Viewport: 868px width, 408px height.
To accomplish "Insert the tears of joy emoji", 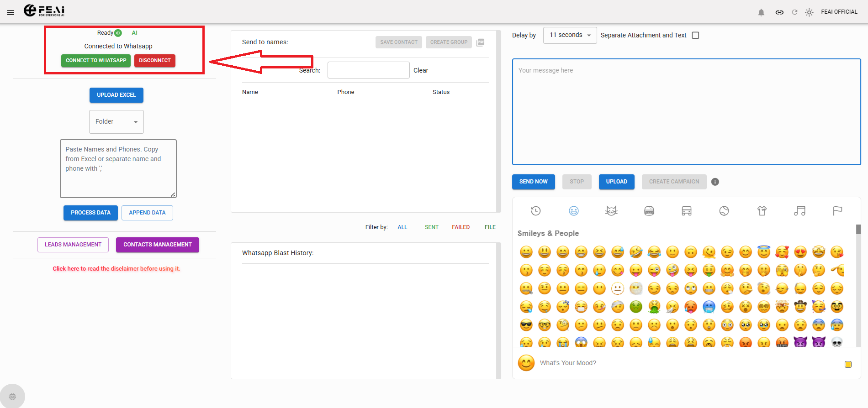I will pos(654,252).
